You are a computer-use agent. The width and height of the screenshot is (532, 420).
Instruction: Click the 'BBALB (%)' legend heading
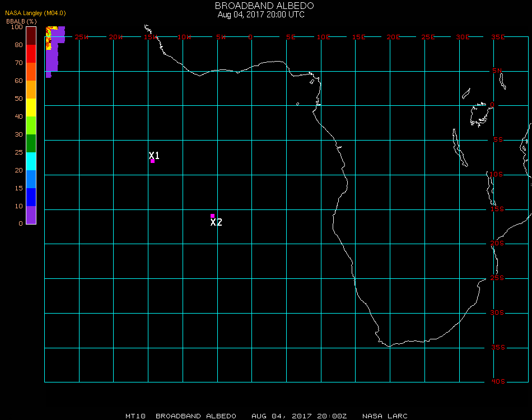(x=21, y=21)
